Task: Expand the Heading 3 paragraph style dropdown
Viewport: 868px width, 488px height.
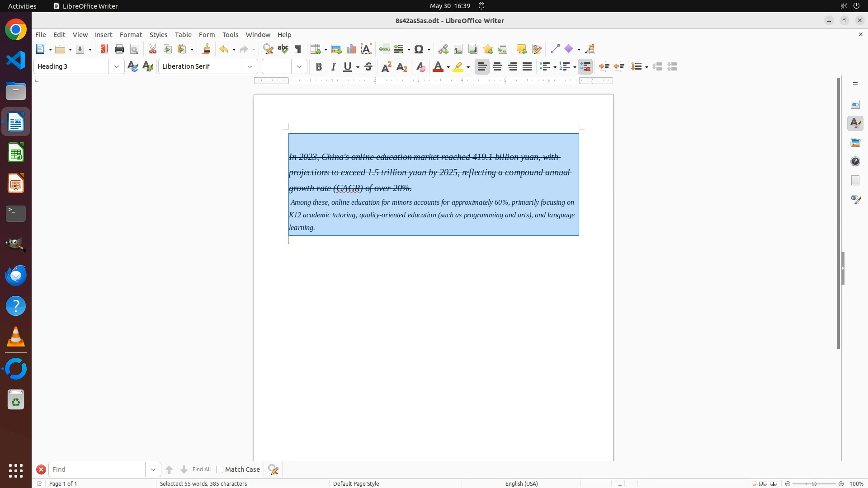Action: click(117, 67)
